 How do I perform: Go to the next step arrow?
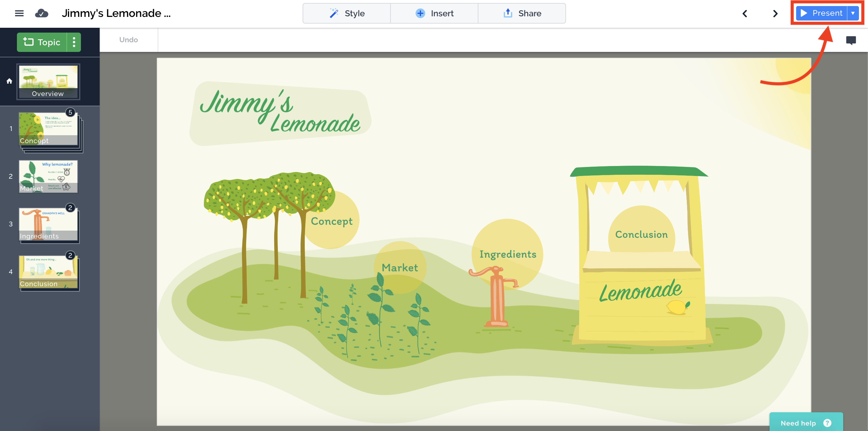click(775, 14)
